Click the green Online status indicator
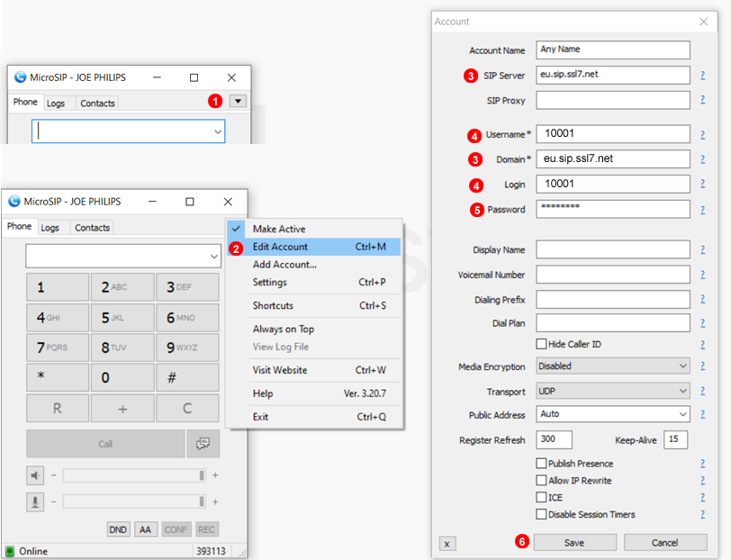731x560 pixels. pyautogui.click(x=10, y=551)
